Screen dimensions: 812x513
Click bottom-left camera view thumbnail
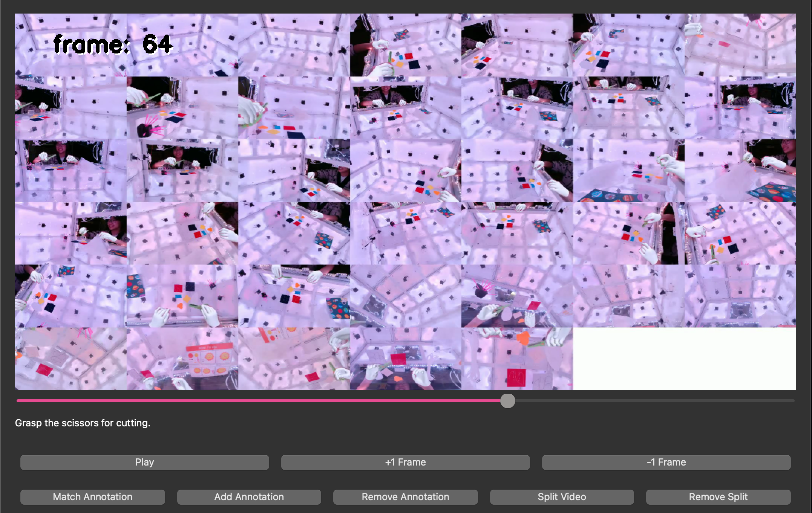click(71, 358)
